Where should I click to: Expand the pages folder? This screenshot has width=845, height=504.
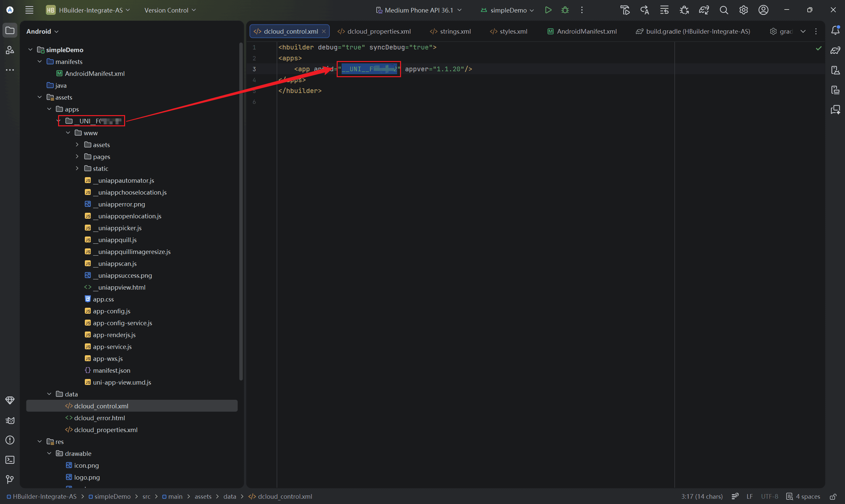(77, 157)
